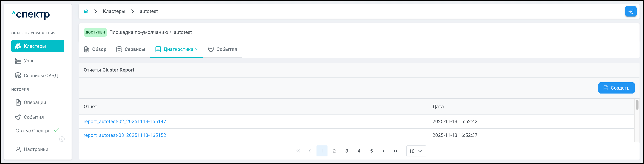Open the События tab in cluster view

click(x=223, y=50)
